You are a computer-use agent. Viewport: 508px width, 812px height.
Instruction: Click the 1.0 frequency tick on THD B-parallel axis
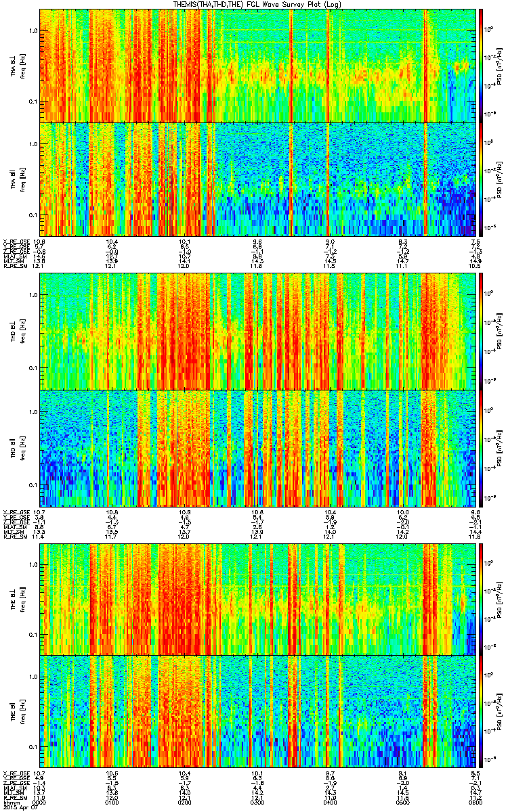33,412
